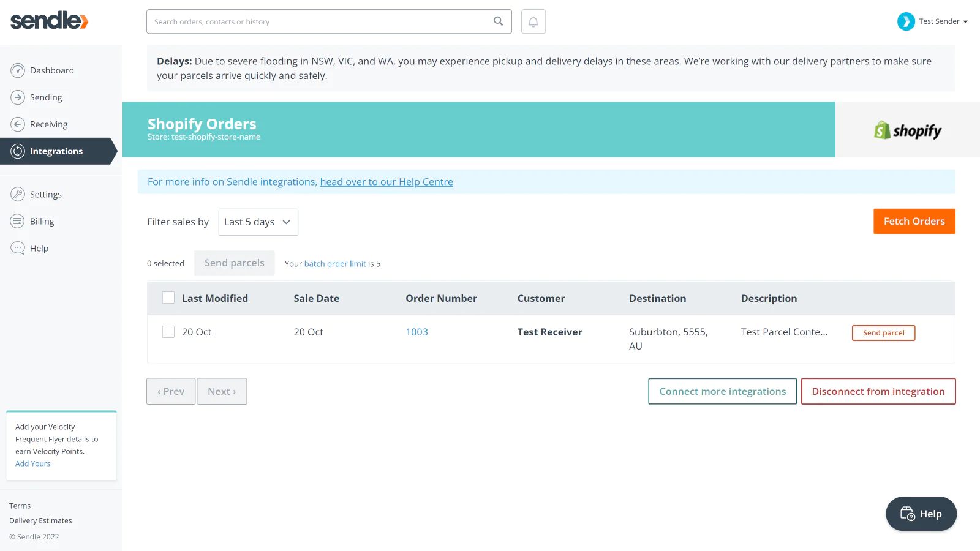
Task: Open Dashboard in the sidebar
Action: tap(52, 70)
